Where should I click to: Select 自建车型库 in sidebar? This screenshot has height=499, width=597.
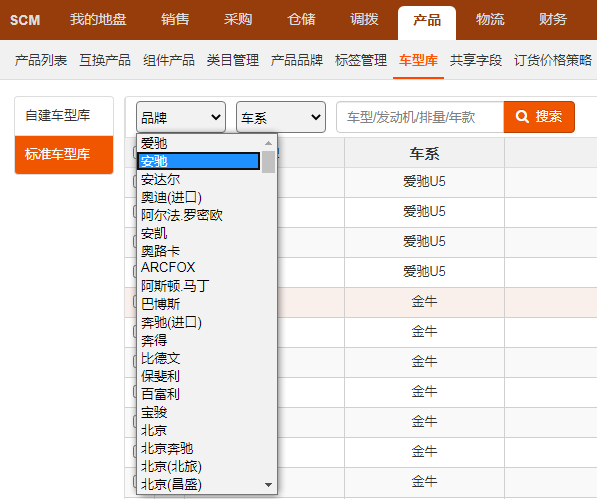(64, 116)
